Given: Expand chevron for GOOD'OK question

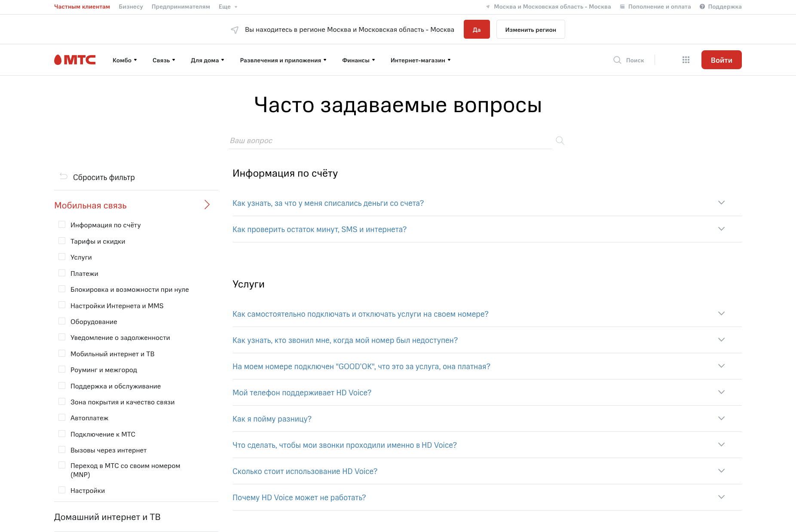Looking at the screenshot, I should tap(721, 366).
